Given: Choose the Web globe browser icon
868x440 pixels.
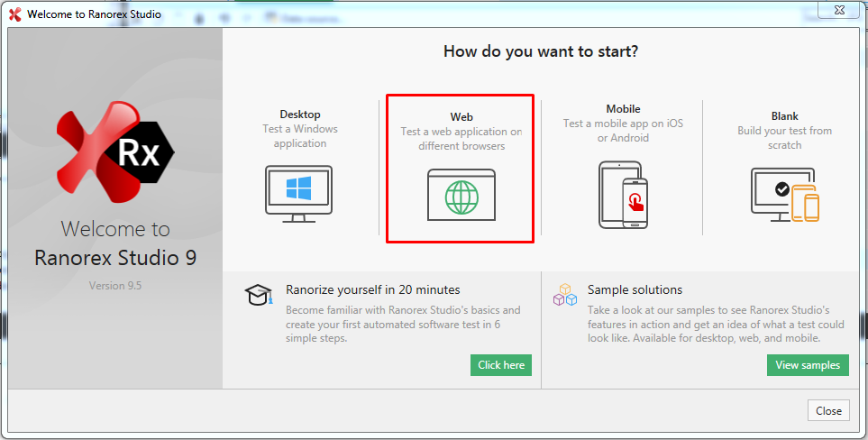Looking at the screenshot, I should click(x=461, y=196).
